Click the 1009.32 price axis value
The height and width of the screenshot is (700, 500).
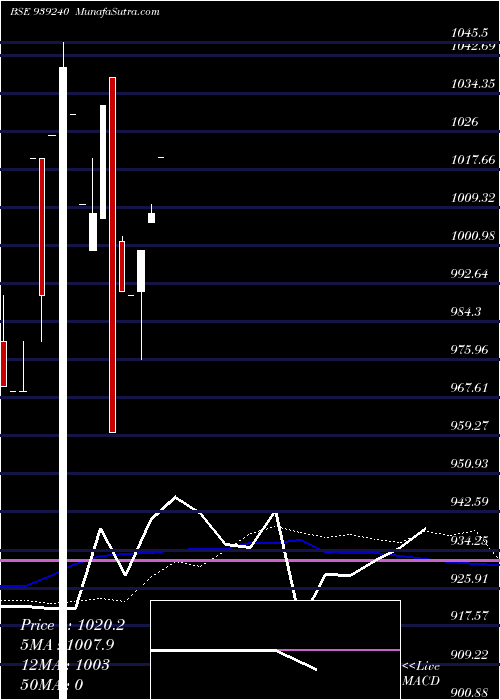tap(473, 197)
